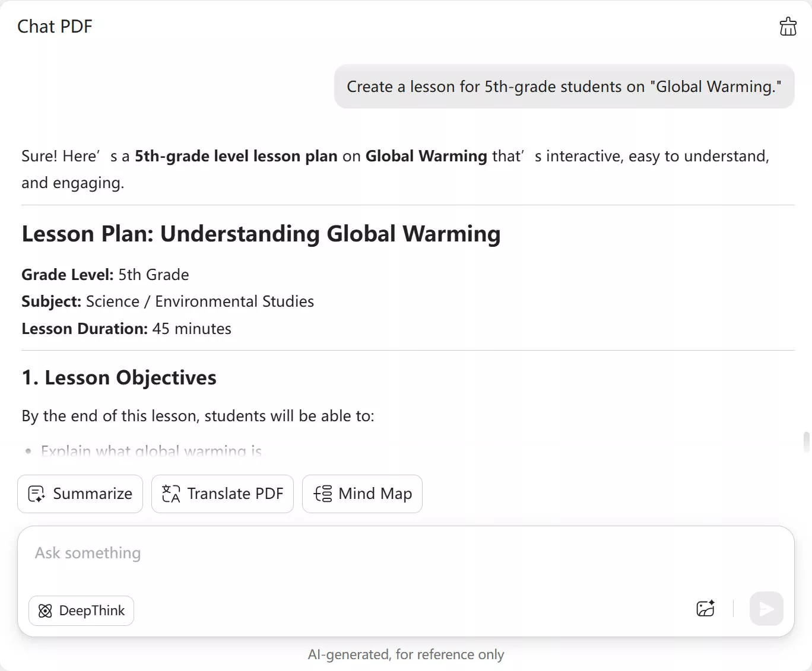Viewport: 812px width, 671px height.
Task: Click the AI-generated reference disclaimer text
Action: 406,654
